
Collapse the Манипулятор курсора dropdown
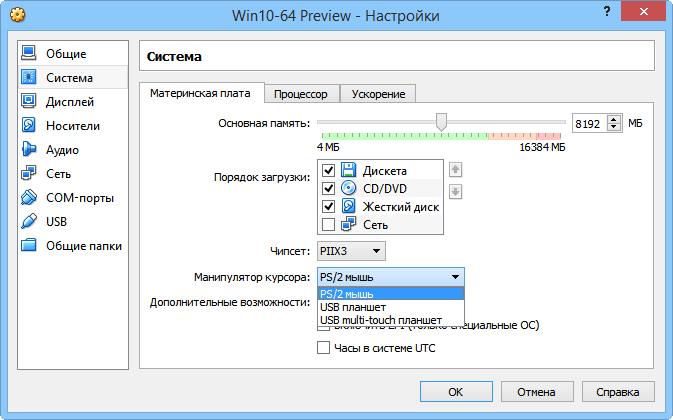(391, 277)
